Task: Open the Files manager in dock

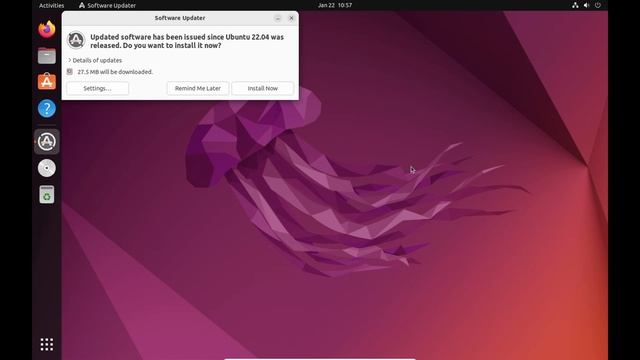Action: [x=47, y=56]
